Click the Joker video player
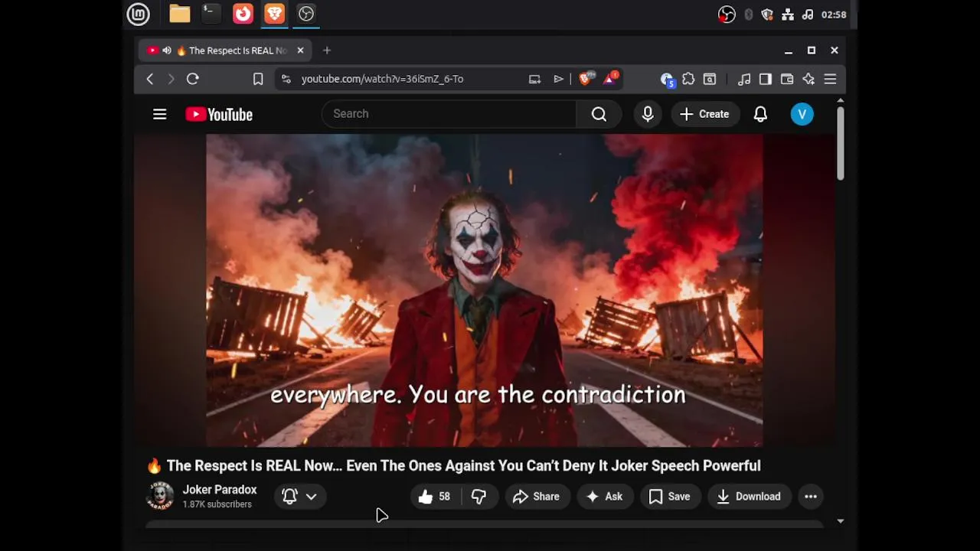980x551 pixels. [484, 290]
